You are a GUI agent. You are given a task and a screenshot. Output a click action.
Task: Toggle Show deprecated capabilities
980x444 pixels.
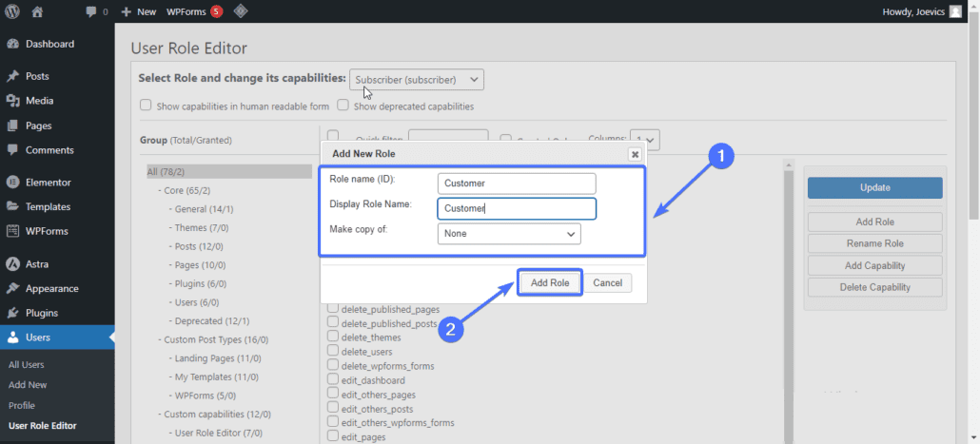pyautogui.click(x=343, y=105)
